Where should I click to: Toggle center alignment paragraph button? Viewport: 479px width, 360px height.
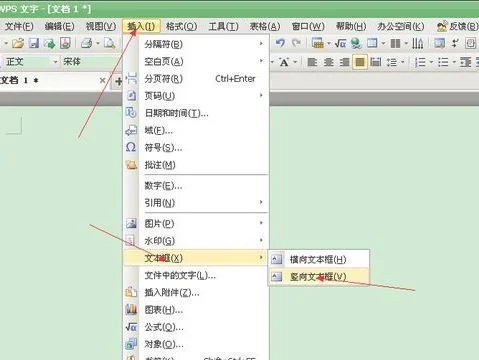[x=329, y=62]
